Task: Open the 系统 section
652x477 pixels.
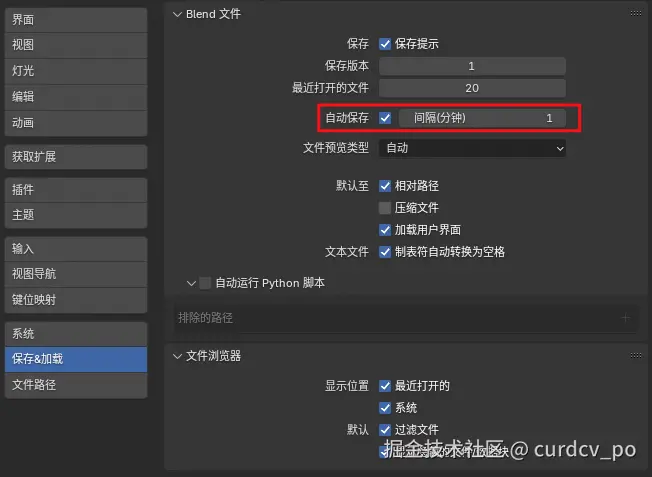Action: (x=76, y=334)
